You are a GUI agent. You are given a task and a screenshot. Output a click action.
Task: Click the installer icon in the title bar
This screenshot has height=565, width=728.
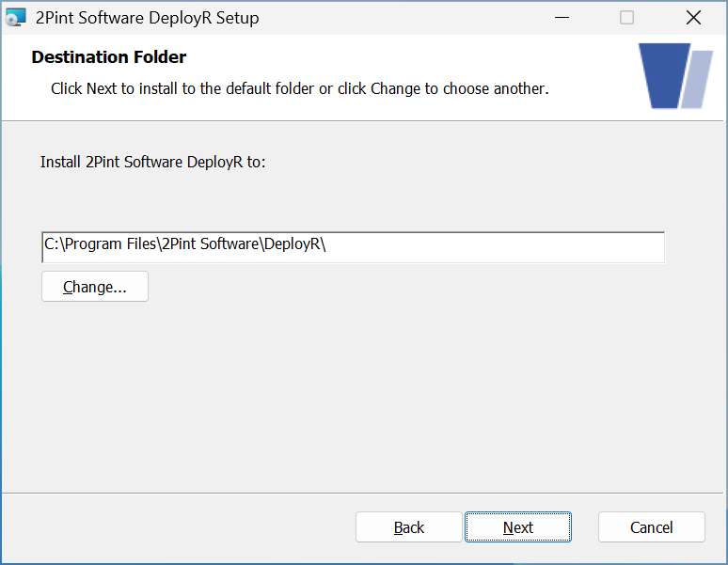tap(15, 18)
